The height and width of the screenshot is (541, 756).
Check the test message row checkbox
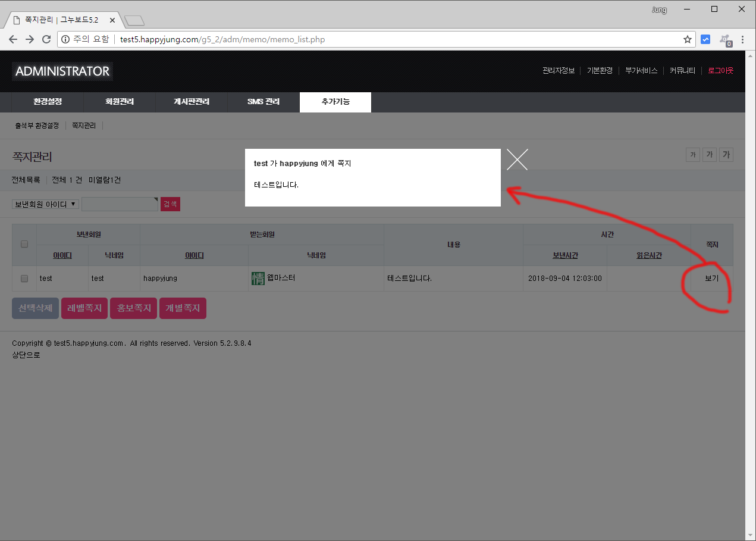pyautogui.click(x=24, y=279)
